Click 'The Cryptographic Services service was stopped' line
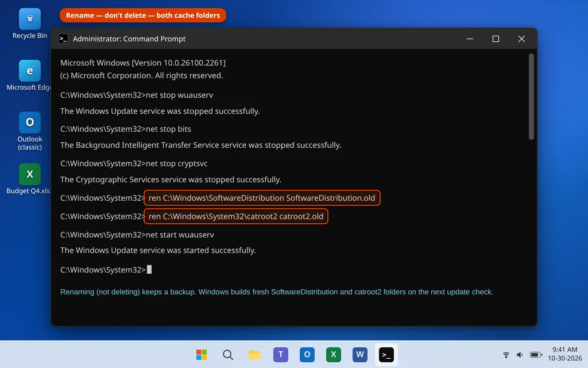 [x=171, y=179]
